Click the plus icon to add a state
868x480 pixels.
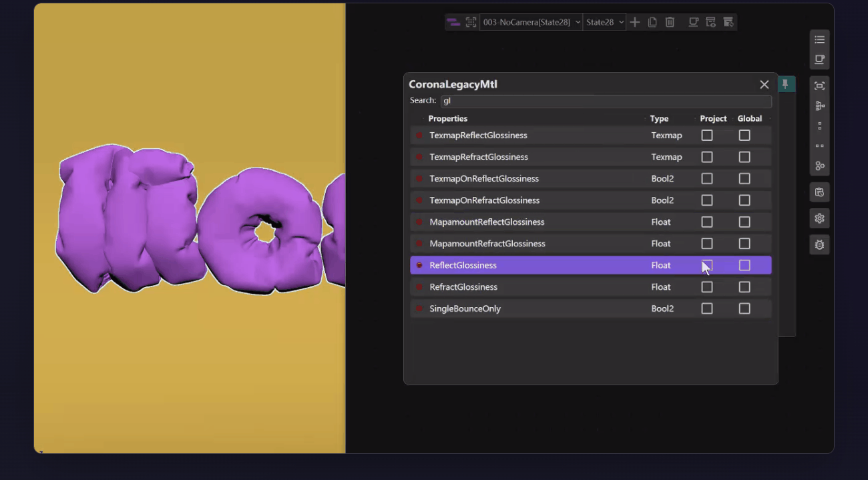(635, 22)
